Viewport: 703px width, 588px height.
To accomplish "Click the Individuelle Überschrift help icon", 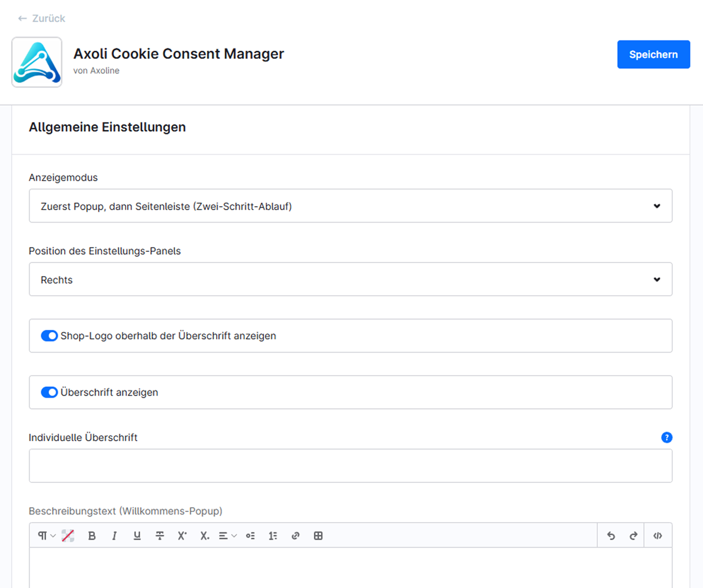I will click(x=667, y=437).
